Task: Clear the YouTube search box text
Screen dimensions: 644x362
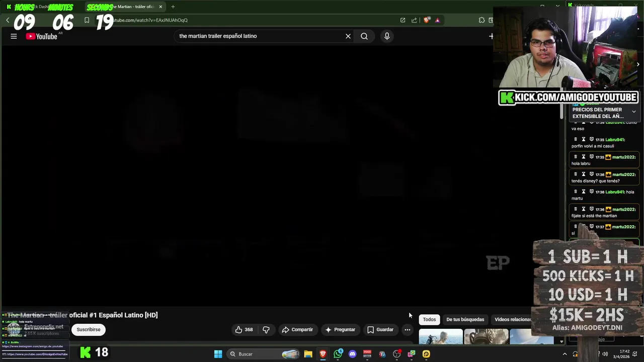Action: (348, 36)
